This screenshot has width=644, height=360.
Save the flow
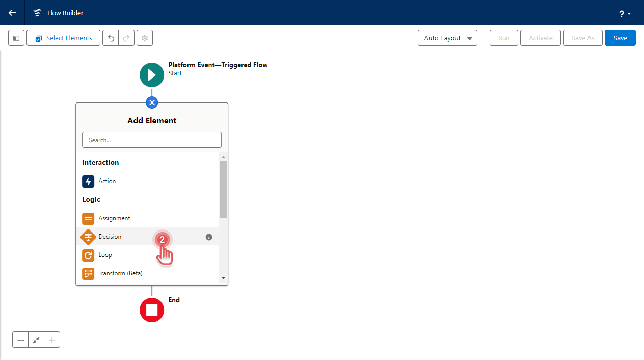[x=620, y=38]
